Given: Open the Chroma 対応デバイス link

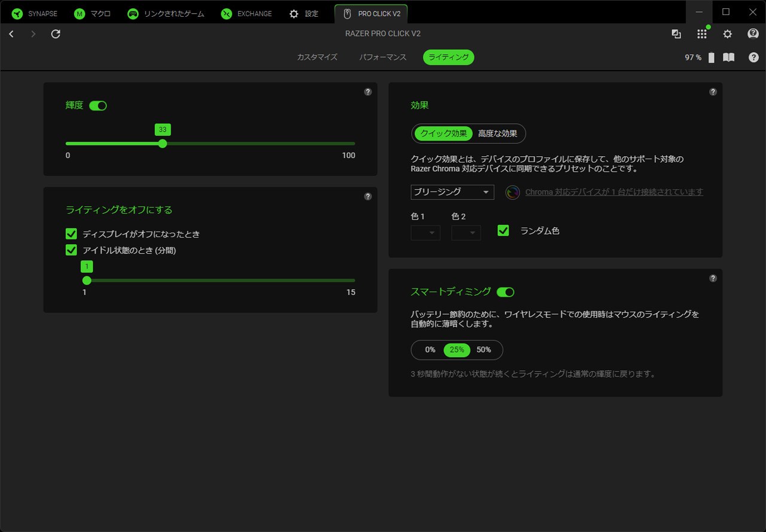Looking at the screenshot, I should [615, 192].
